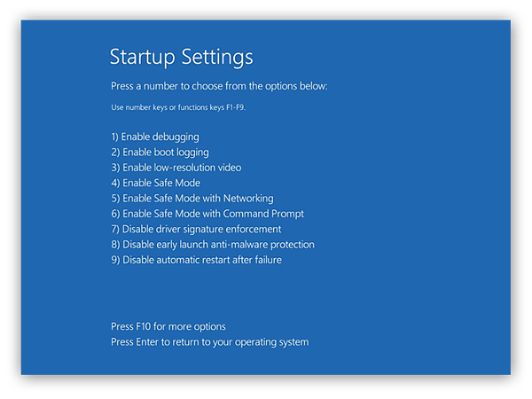This screenshot has height=399, width=532.
Task: Click Disable driver signature enforcement
Action: pos(196,230)
